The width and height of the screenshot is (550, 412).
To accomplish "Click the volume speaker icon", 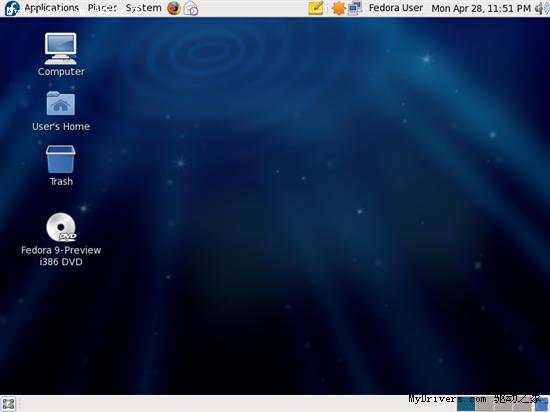I will (x=541, y=8).
